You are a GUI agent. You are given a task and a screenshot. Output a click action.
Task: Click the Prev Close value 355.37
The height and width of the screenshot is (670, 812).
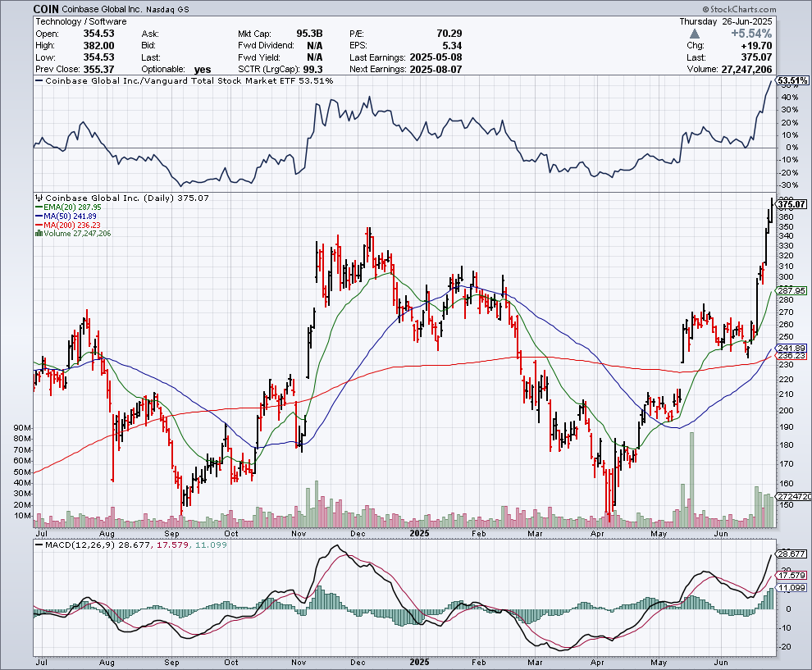point(99,69)
